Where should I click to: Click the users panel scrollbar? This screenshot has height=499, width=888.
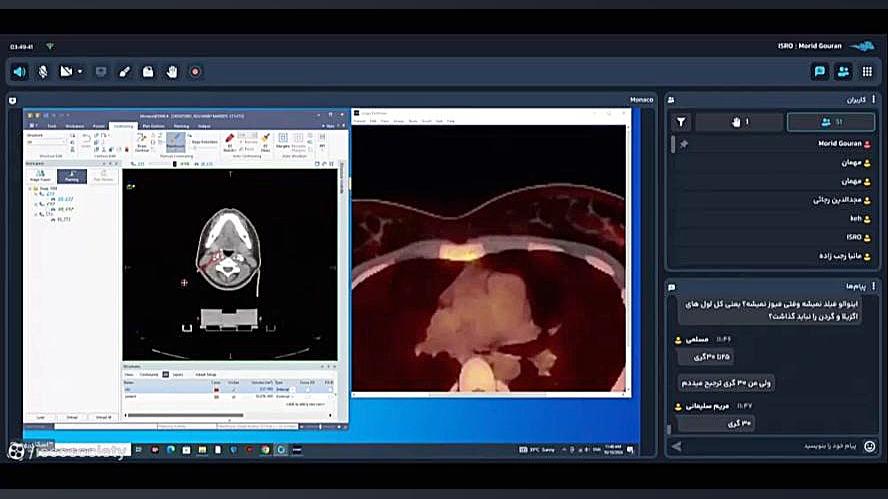pos(673,144)
